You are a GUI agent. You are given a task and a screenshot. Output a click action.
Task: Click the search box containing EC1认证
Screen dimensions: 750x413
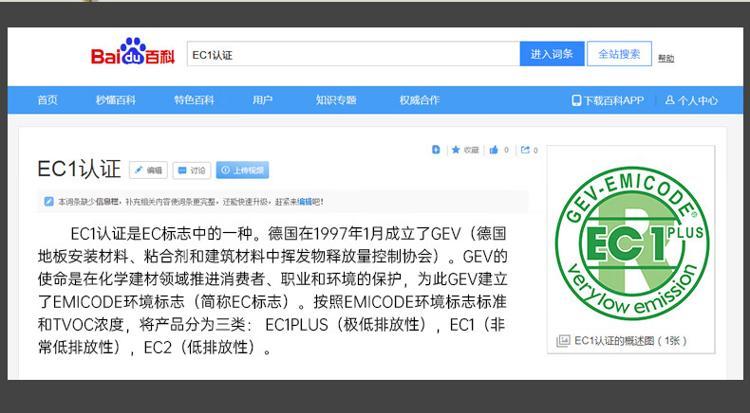click(x=353, y=54)
